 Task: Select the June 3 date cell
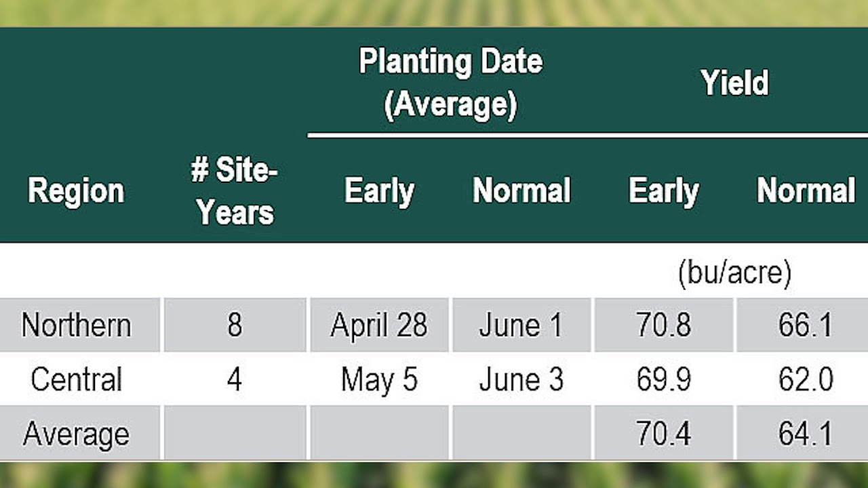pos(521,380)
